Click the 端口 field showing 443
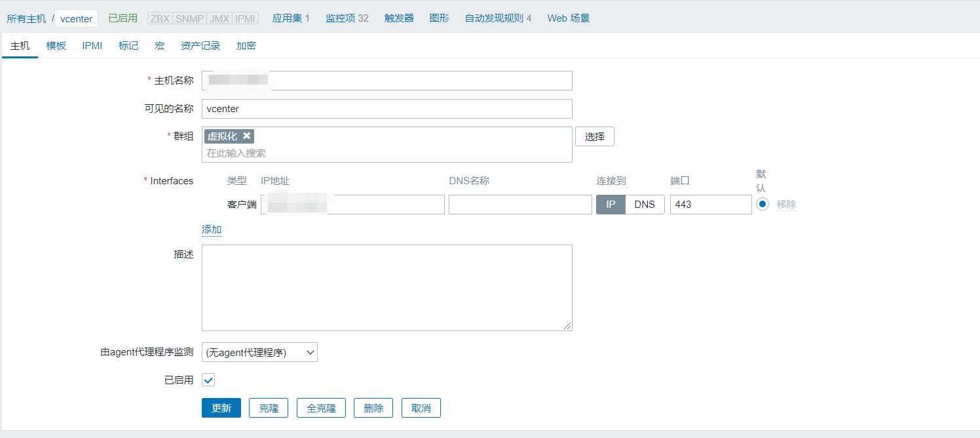 click(x=711, y=205)
